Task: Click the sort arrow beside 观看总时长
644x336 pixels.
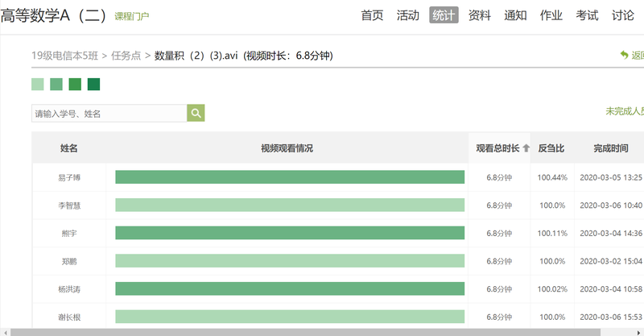Action: (x=526, y=148)
